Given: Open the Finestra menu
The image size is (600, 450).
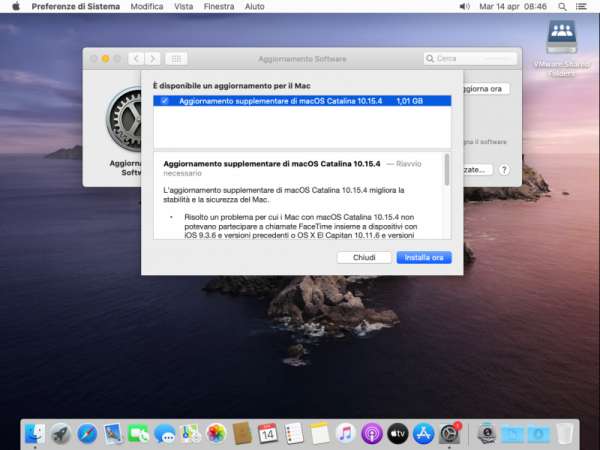Looking at the screenshot, I should 219,7.
